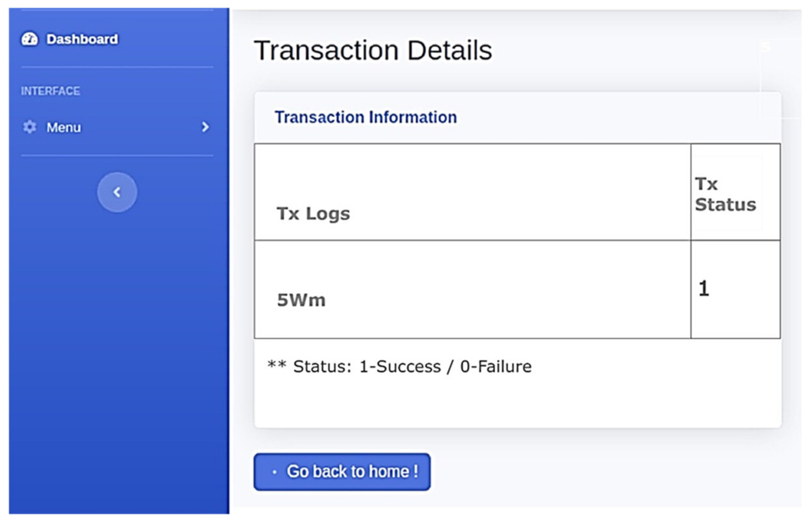Select the Transaction Information card header
Screen dimensions: 812x523
366,117
